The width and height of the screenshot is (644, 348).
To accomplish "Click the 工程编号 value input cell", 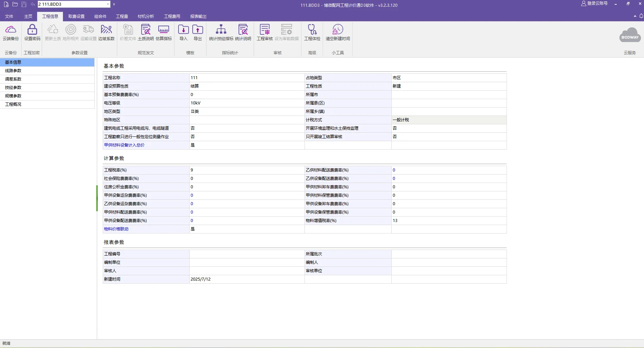I will tap(247, 254).
